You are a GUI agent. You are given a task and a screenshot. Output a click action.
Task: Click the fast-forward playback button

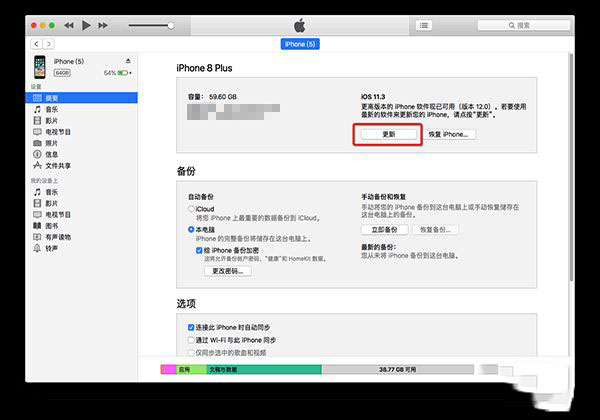pos(103,26)
